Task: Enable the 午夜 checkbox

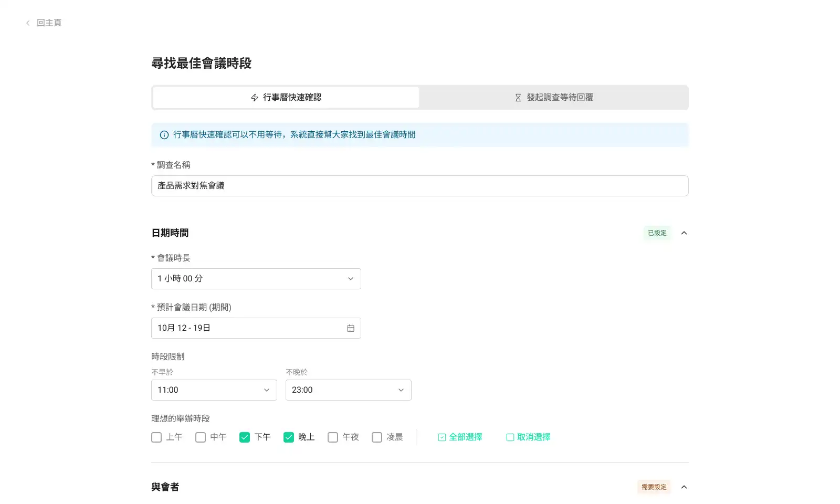Action: 333,437
